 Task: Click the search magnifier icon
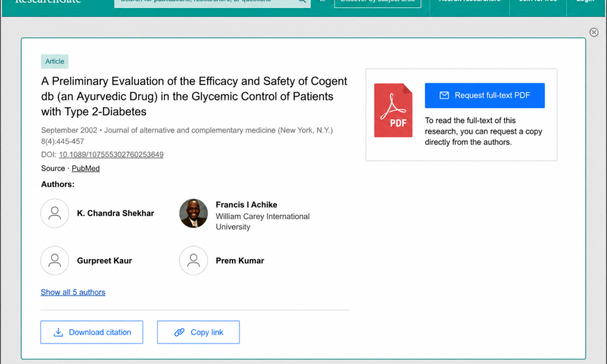302,1
